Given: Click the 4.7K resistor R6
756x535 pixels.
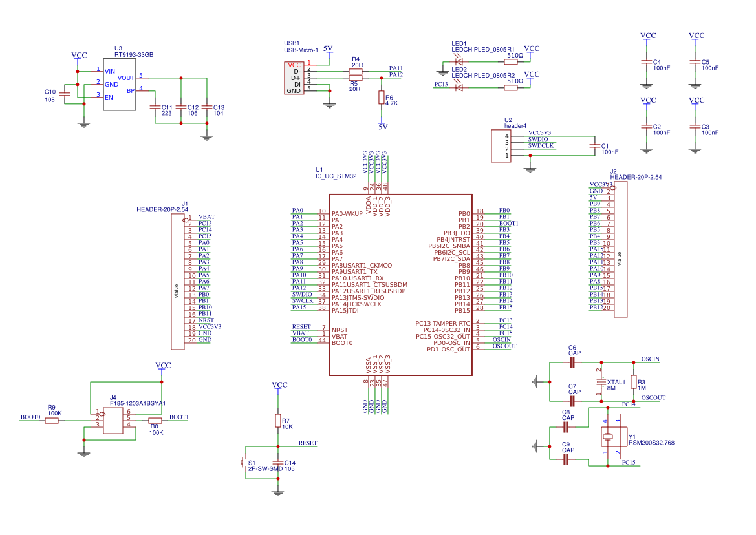Looking at the screenshot, I should [x=381, y=98].
